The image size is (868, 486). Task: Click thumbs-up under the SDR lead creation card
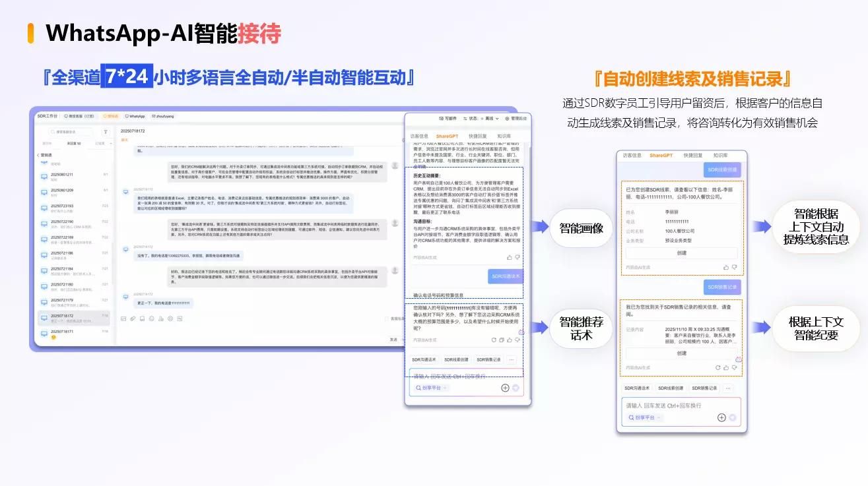pyautogui.click(x=727, y=267)
